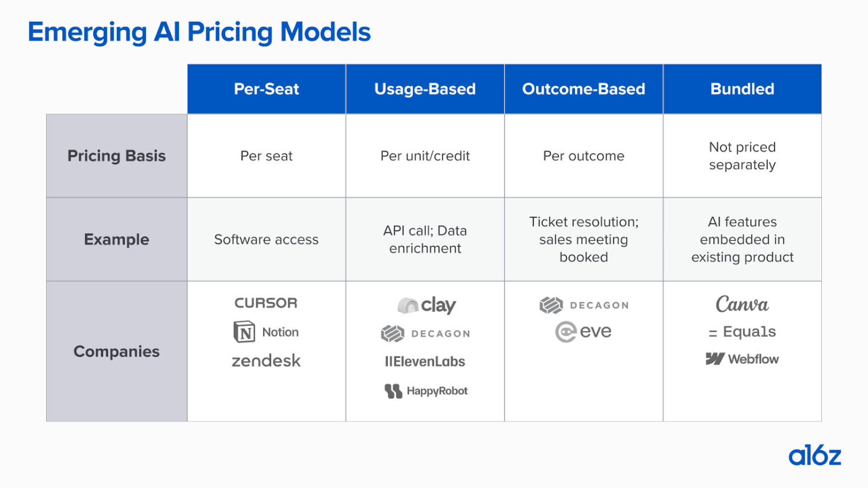The width and height of the screenshot is (868, 488).
Task: Select the ElevenLabs logo
Action: (x=425, y=361)
